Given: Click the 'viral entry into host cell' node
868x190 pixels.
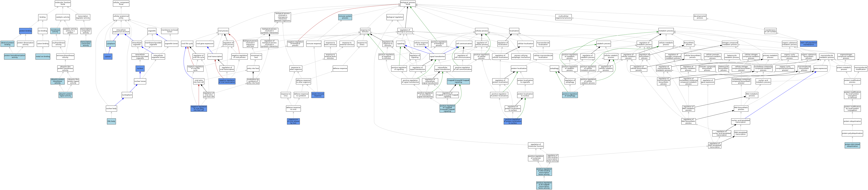Looking at the screenshot, I should coord(199,81).
